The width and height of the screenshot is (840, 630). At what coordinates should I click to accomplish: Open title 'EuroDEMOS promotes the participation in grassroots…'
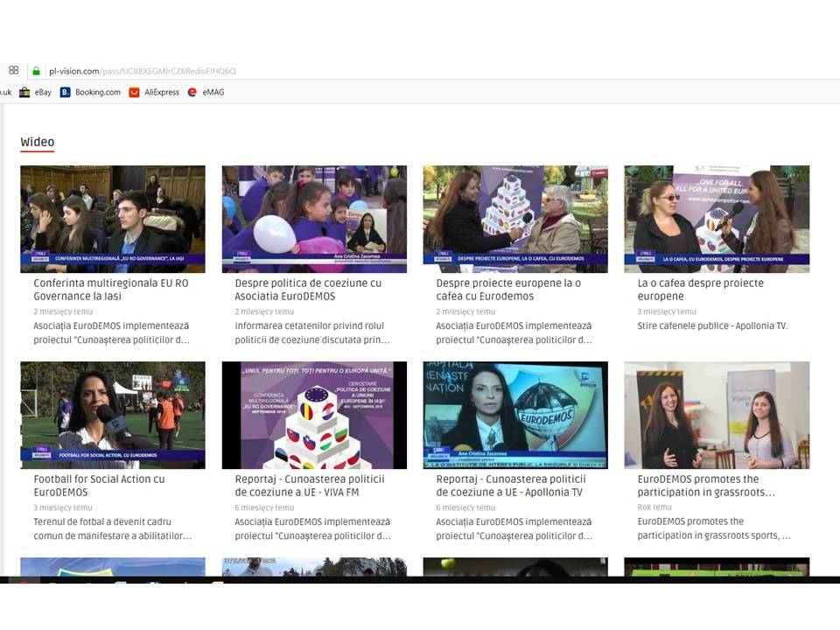[x=706, y=486]
